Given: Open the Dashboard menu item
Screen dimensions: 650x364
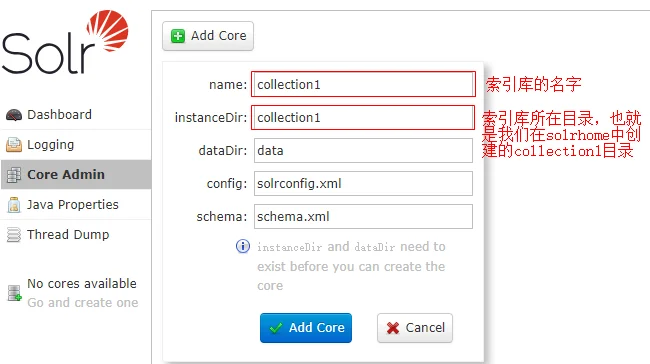Looking at the screenshot, I should coord(76,115).
